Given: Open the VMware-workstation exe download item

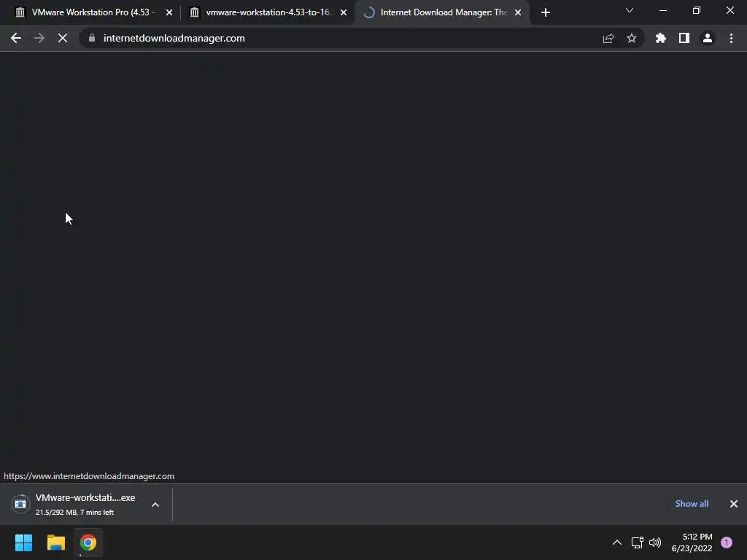Looking at the screenshot, I should 85,505.
